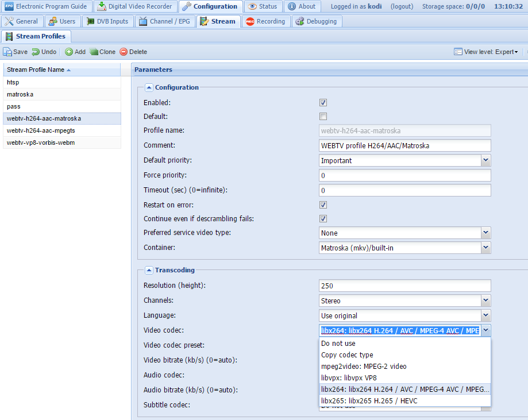This screenshot has height=420, width=528.
Task: Click the Users people icon
Action: coord(53,21)
